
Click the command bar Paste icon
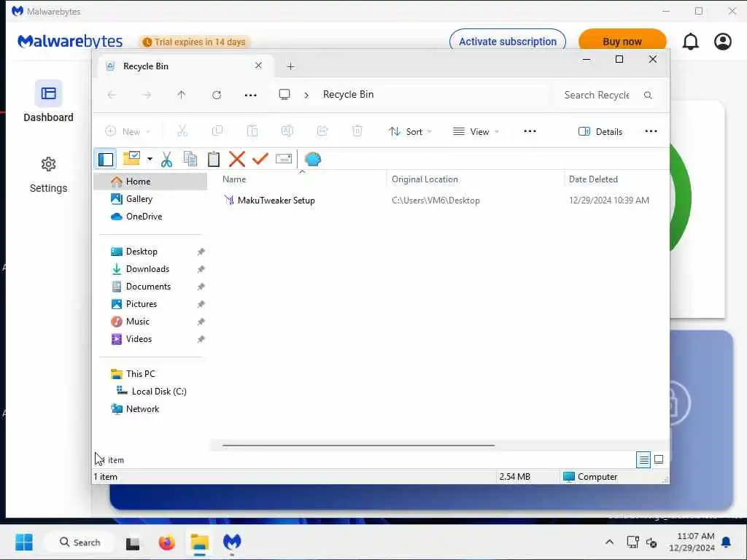(x=252, y=131)
